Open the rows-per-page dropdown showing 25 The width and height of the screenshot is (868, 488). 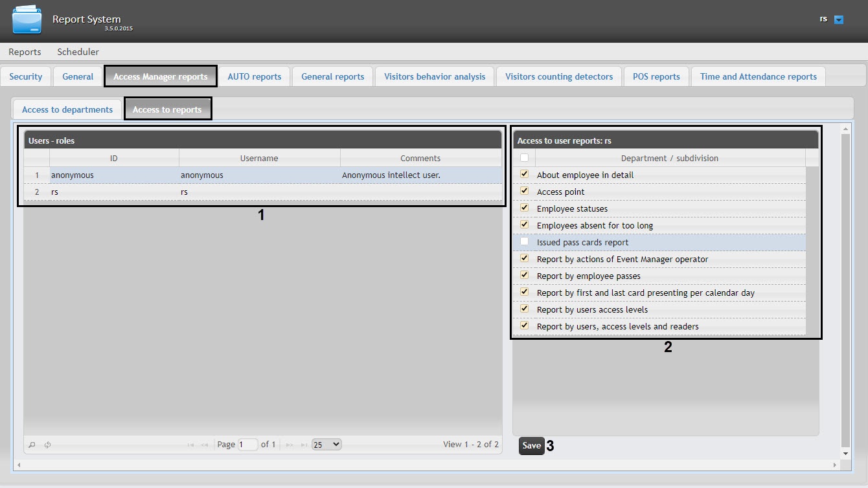pos(326,445)
